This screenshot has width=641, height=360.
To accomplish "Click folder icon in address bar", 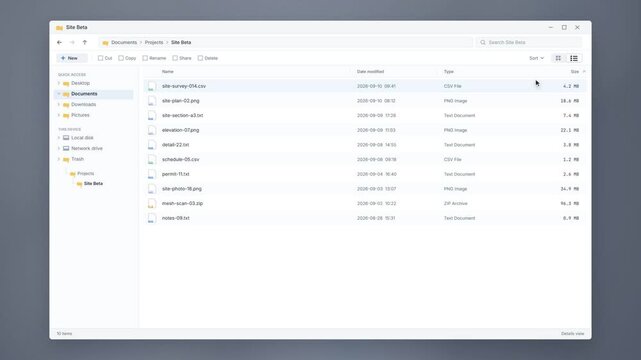I will point(105,42).
